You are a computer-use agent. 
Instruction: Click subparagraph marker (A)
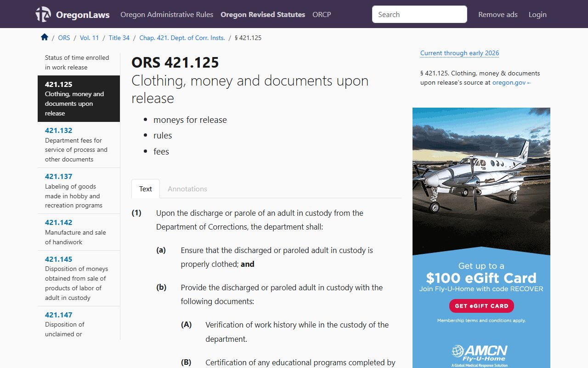[x=186, y=324]
